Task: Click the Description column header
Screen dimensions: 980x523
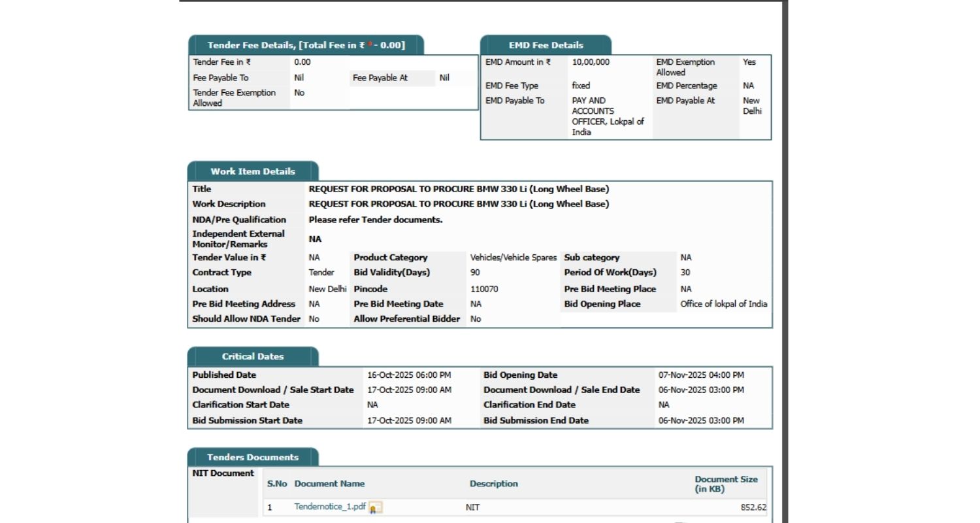Action: point(493,484)
